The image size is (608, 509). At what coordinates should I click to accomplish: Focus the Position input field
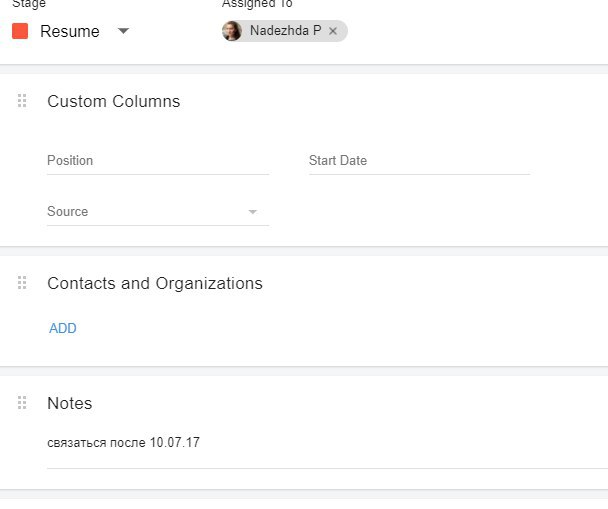pyautogui.click(x=157, y=161)
